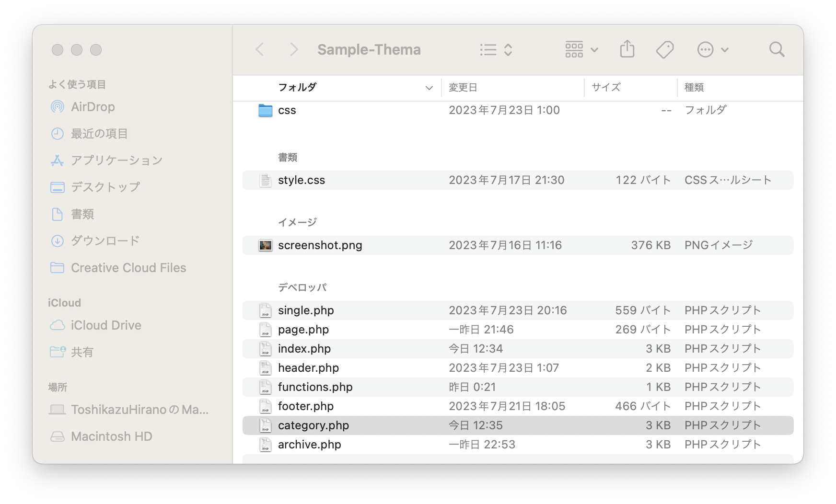This screenshot has height=504, width=836.
Task: Open the css folder icon
Action: click(x=265, y=110)
